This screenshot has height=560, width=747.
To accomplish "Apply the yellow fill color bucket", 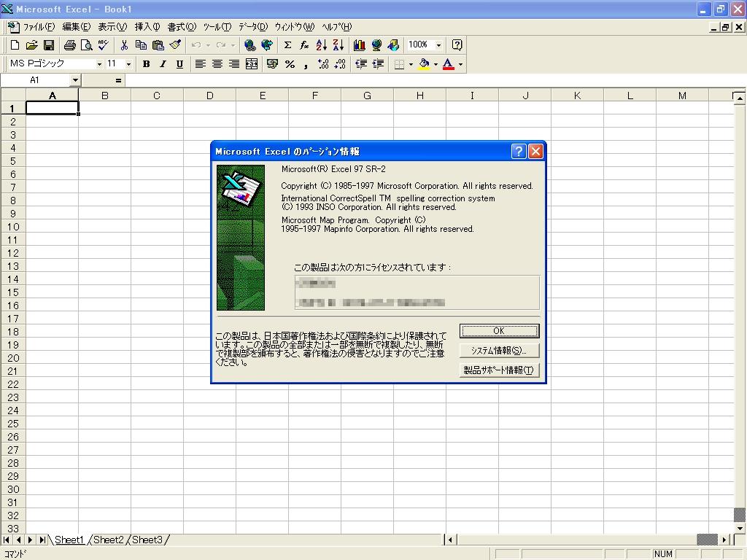I will coord(424,64).
